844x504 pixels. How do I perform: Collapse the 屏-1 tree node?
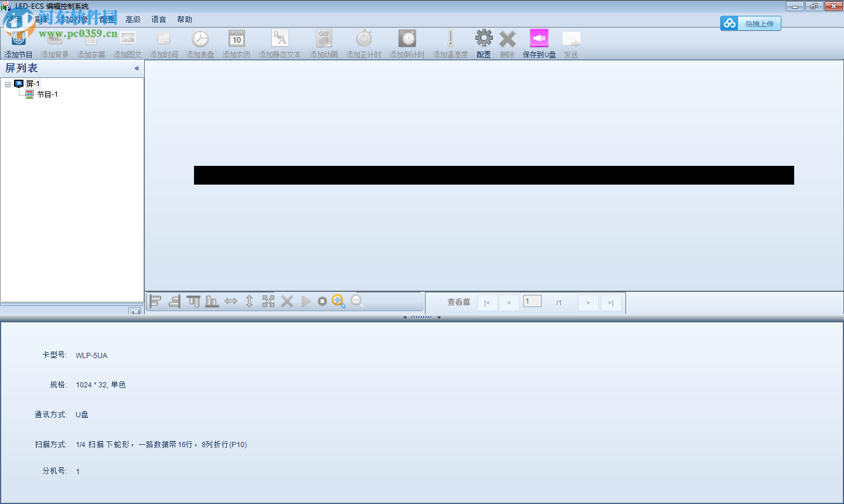click(x=8, y=84)
